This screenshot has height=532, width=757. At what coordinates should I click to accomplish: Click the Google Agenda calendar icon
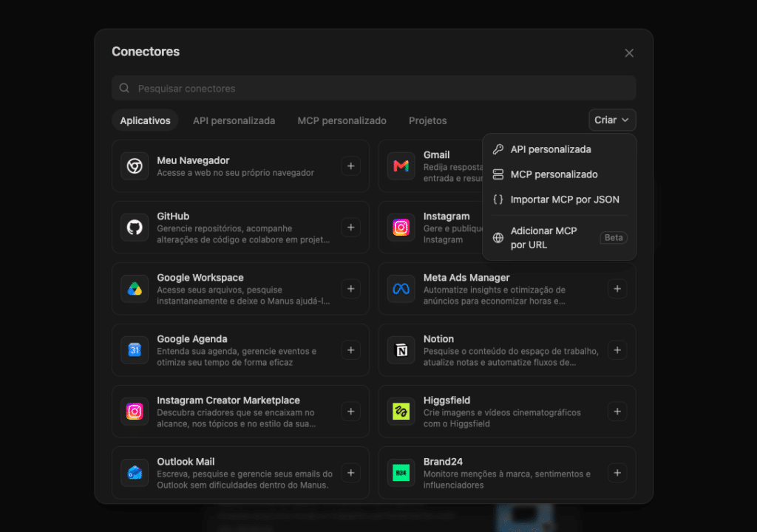(x=135, y=350)
